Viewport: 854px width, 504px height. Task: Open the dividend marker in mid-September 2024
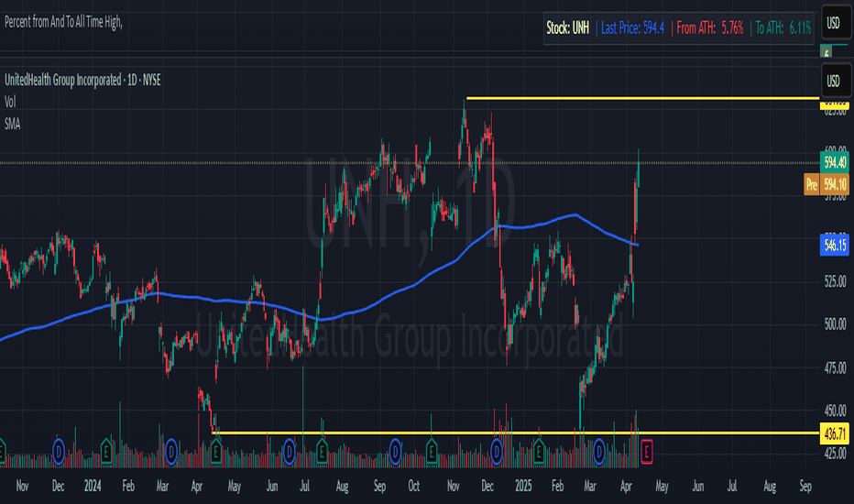pyautogui.click(x=396, y=452)
